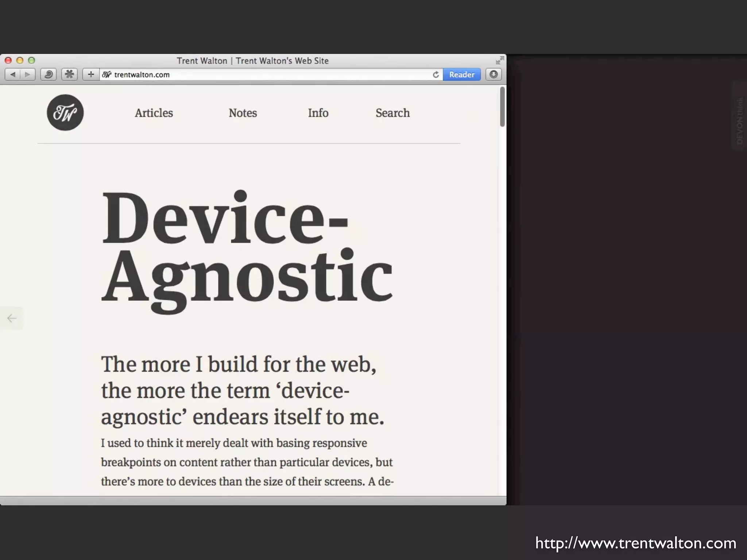This screenshot has width=747, height=560.
Task: Click the TW favicon in address bar
Action: (x=107, y=74)
